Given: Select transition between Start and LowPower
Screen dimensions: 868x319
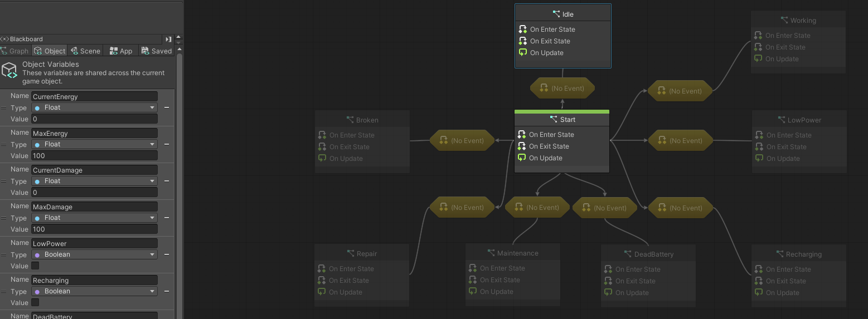Looking at the screenshot, I should 681,141.
